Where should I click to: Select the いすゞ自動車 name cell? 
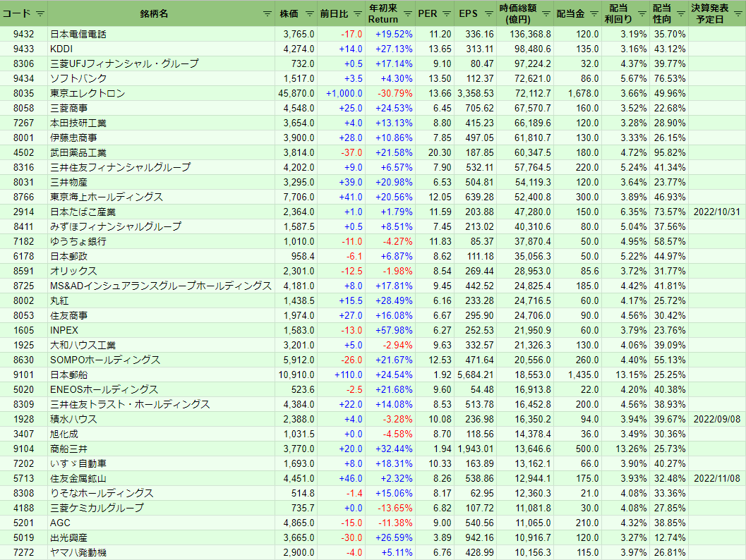162,463
